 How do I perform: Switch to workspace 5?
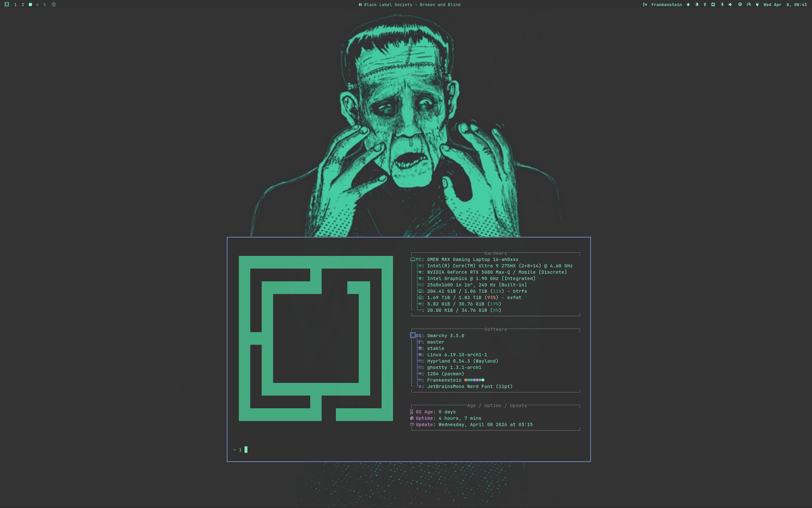coord(45,5)
